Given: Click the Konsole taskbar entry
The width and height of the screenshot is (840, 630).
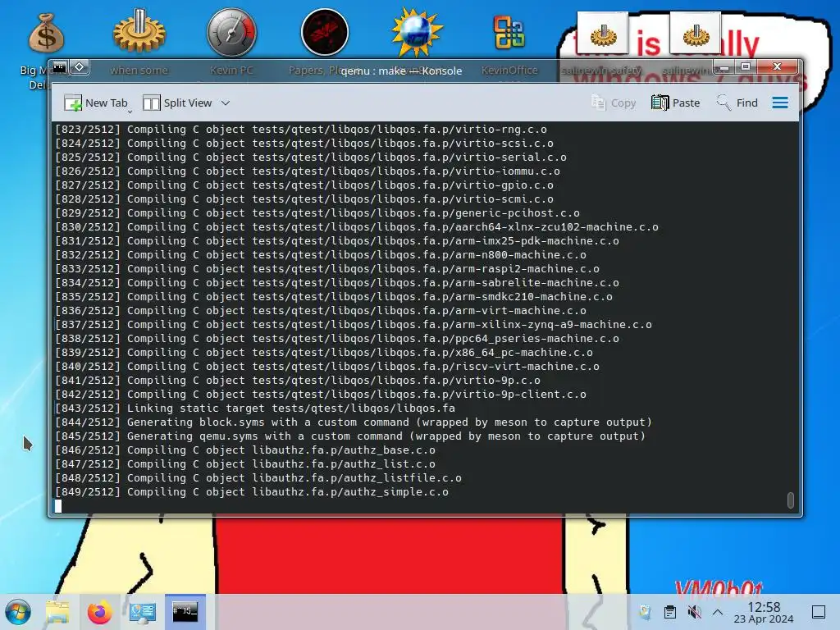Looking at the screenshot, I should [x=185, y=611].
